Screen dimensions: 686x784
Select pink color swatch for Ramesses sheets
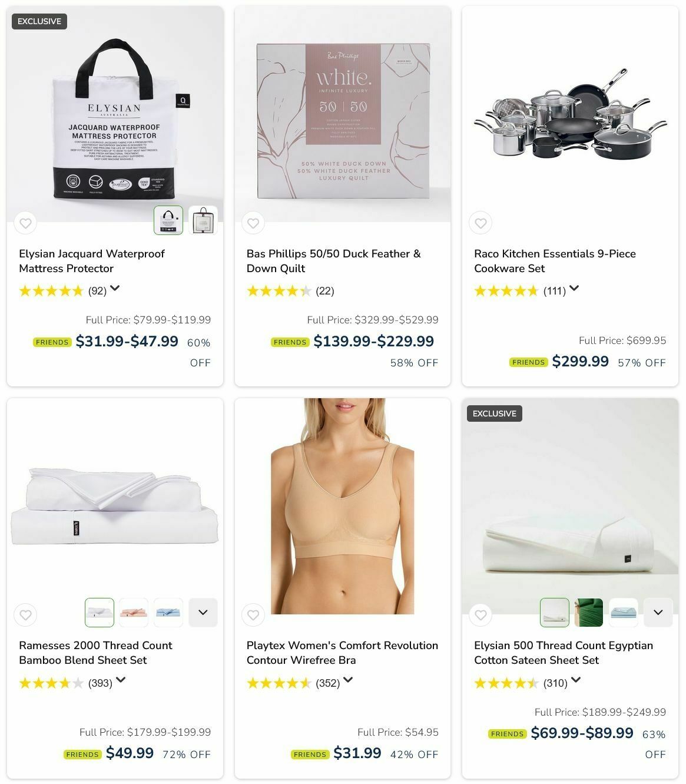134,613
